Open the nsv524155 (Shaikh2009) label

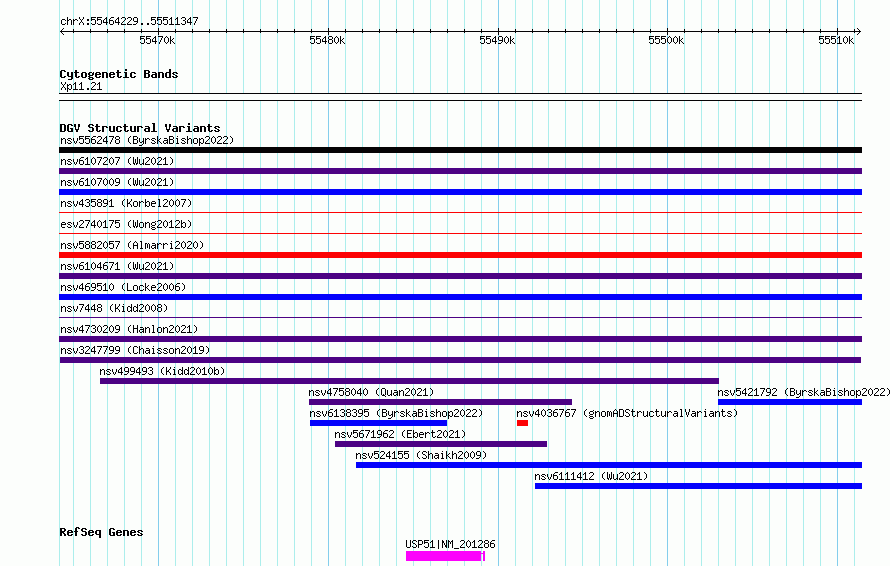(x=421, y=455)
